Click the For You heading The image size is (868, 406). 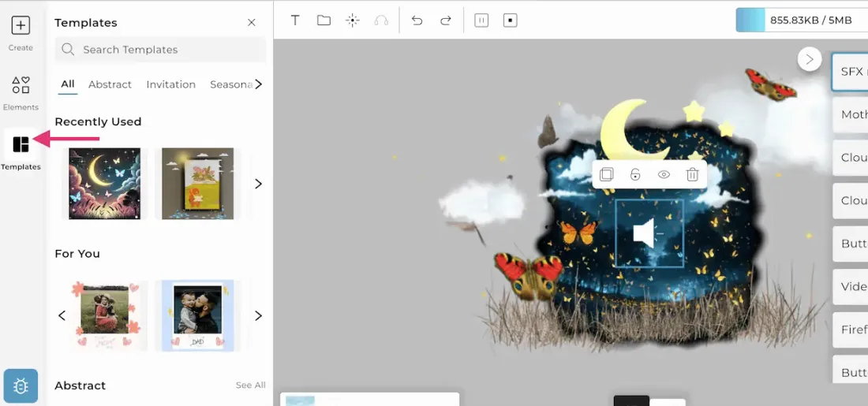coord(77,254)
